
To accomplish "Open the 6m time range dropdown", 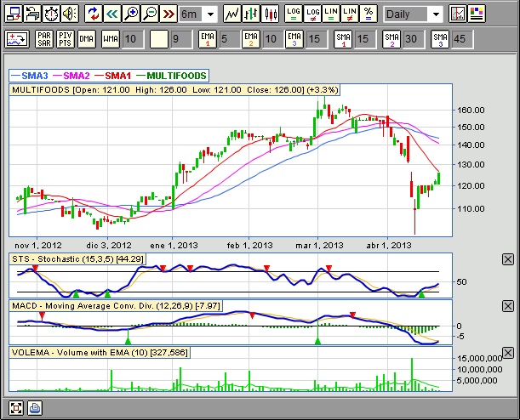I will click(209, 14).
